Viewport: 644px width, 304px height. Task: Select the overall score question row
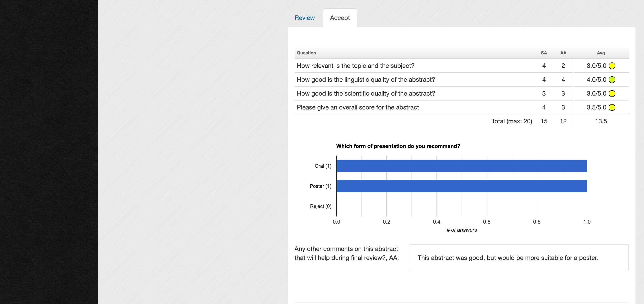click(358, 107)
